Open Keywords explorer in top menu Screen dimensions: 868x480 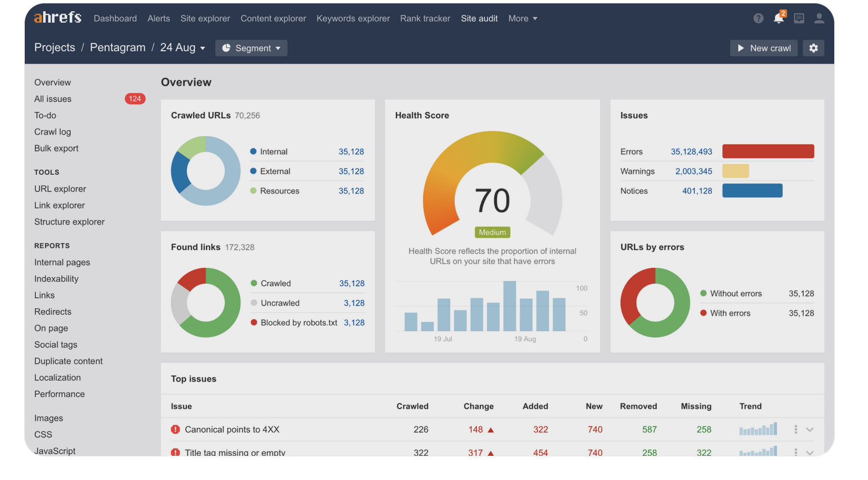(353, 19)
